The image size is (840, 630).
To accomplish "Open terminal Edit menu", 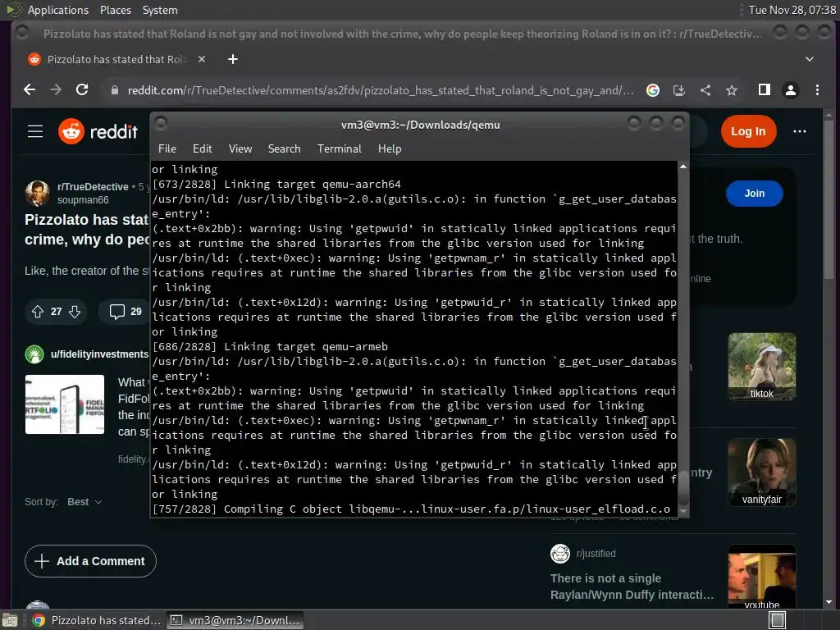I will (202, 149).
